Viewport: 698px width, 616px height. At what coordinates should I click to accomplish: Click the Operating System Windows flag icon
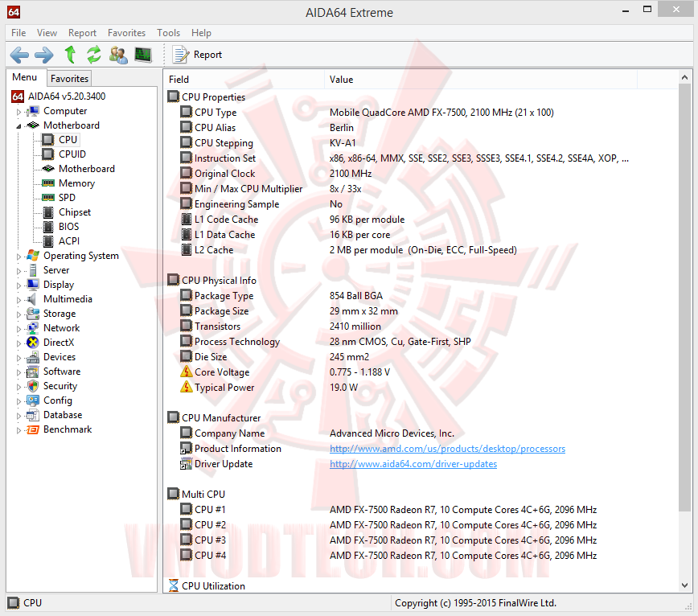coord(32,256)
